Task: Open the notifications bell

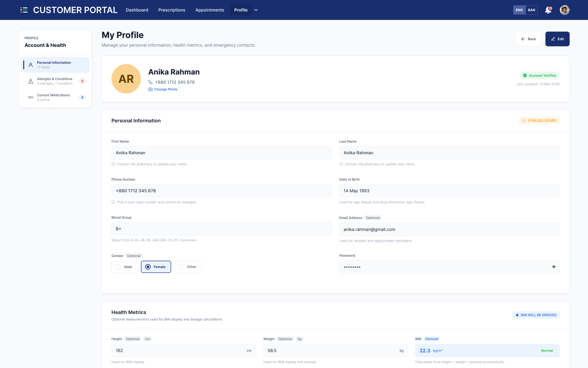Action: pyautogui.click(x=548, y=10)
